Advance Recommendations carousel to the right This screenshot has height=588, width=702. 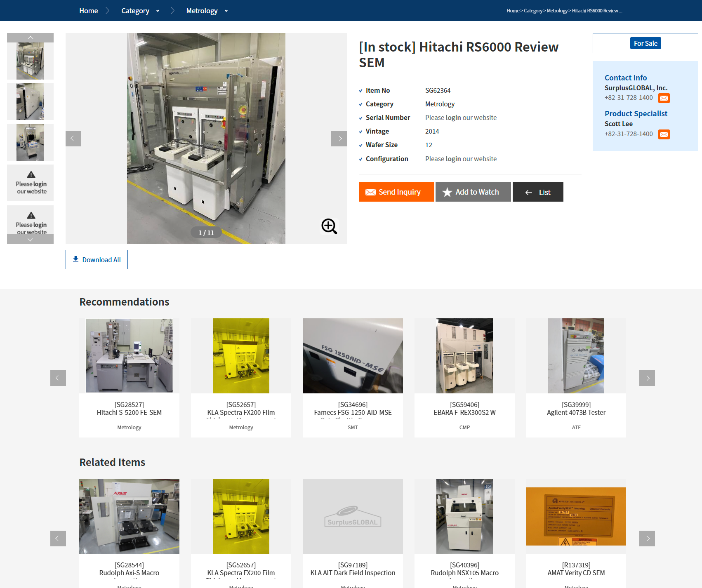[647, 378]
